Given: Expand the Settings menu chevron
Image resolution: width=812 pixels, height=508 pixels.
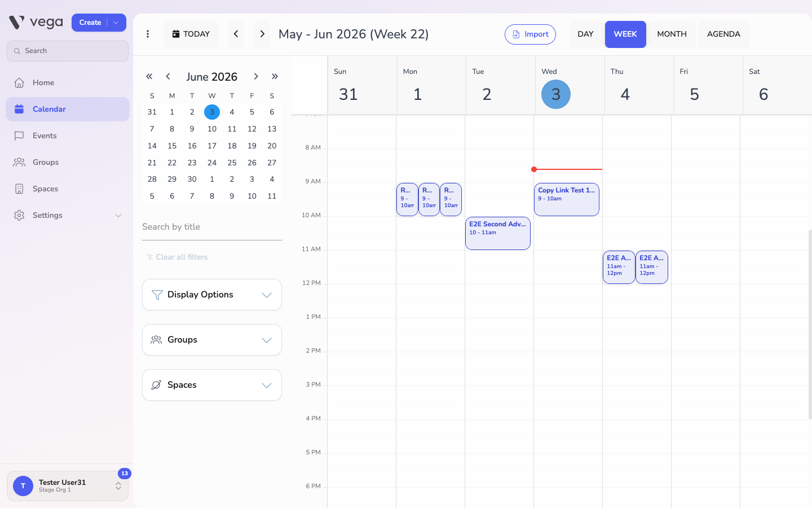Looking at the screenshot, I should (118, 216).
